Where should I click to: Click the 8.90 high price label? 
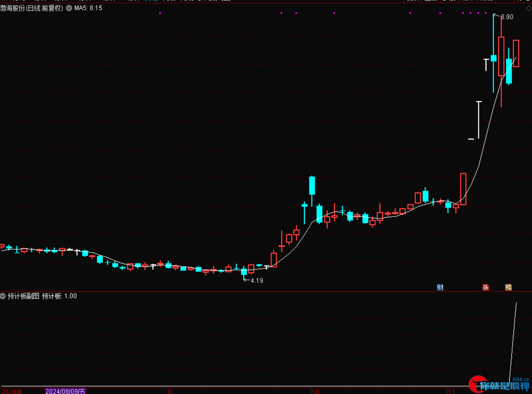pos(507,17)
